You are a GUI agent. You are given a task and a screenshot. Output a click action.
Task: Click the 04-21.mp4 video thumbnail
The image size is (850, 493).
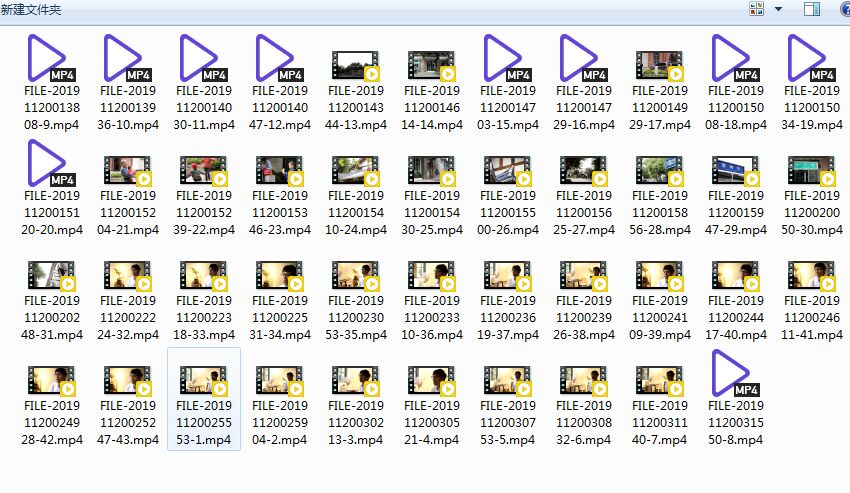[127, 170]
